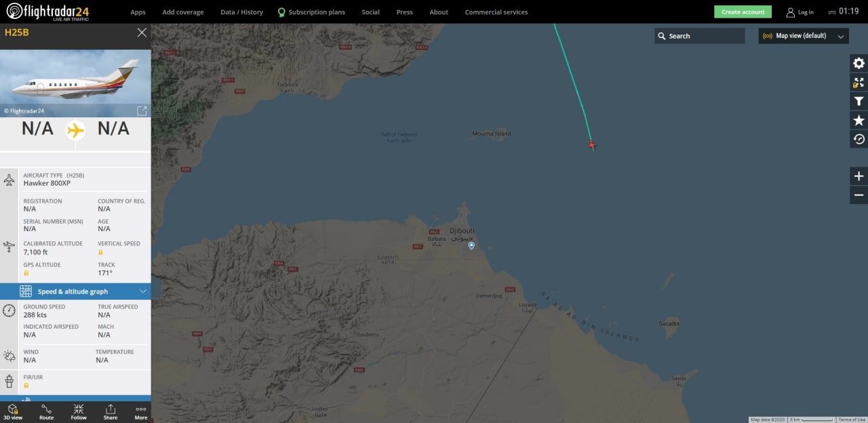Image resolution: width=868 pixels, height=423 pixels.
Task: Zoom in with the plus button
Action: click(859, 176)
